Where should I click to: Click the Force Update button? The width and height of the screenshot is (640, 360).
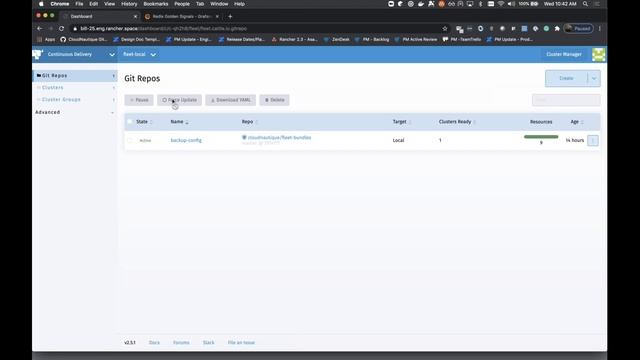click(x=180, y=100)
